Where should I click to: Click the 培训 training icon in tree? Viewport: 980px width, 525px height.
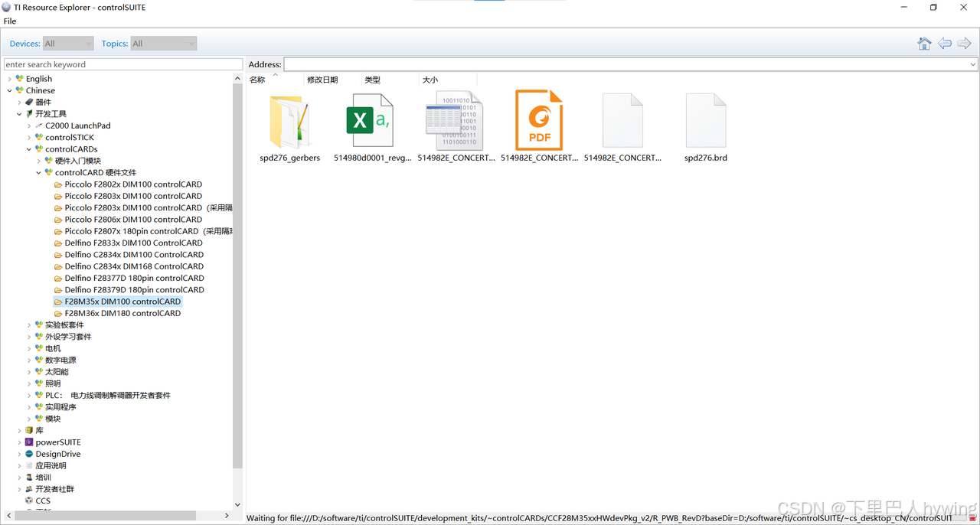click(x=29, y=477)
